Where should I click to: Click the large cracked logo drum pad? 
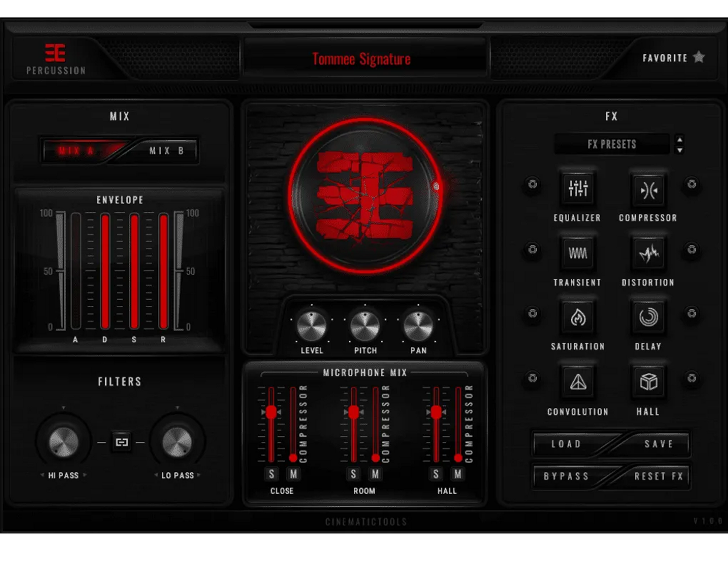click(364, 195)
